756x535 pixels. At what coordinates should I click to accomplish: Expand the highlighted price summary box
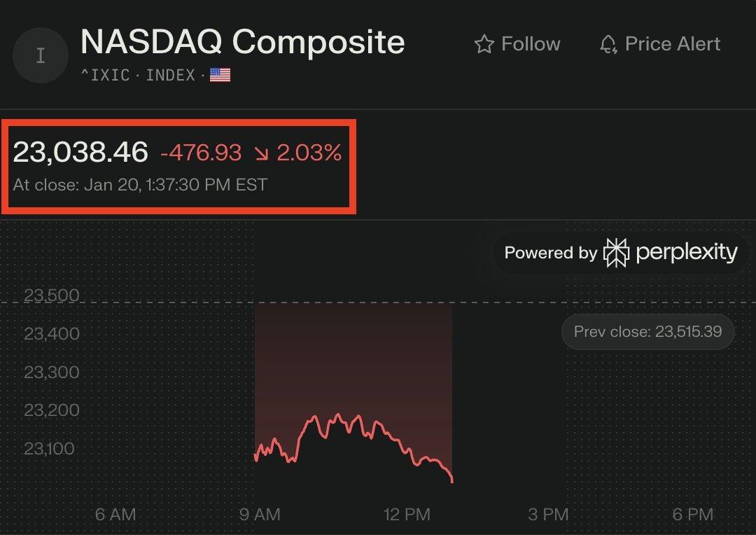[x=178, y=166]
